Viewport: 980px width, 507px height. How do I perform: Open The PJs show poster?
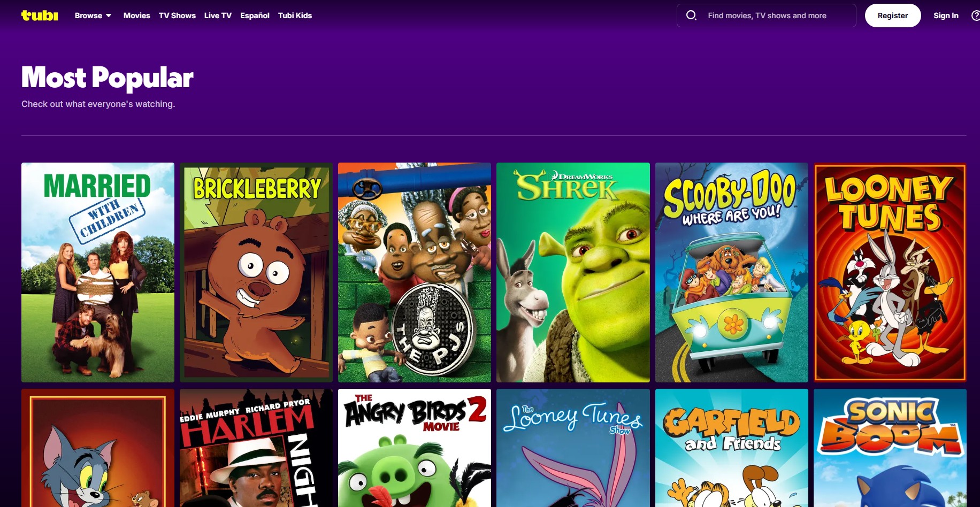tap(415, 272)
